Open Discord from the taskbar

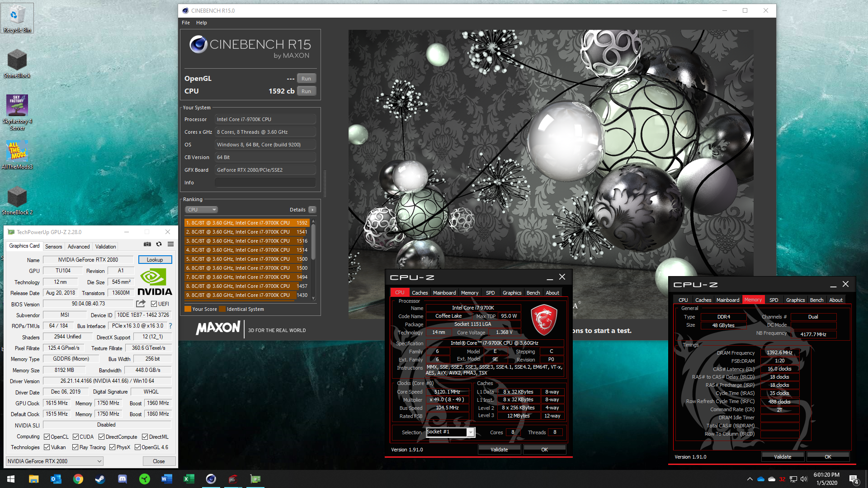pos(122,479)
